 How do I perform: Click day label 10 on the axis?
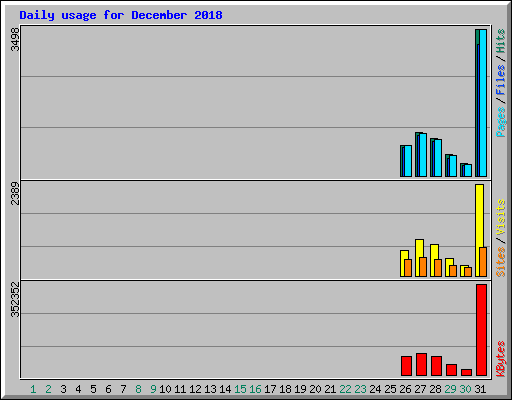click(165, 389)
